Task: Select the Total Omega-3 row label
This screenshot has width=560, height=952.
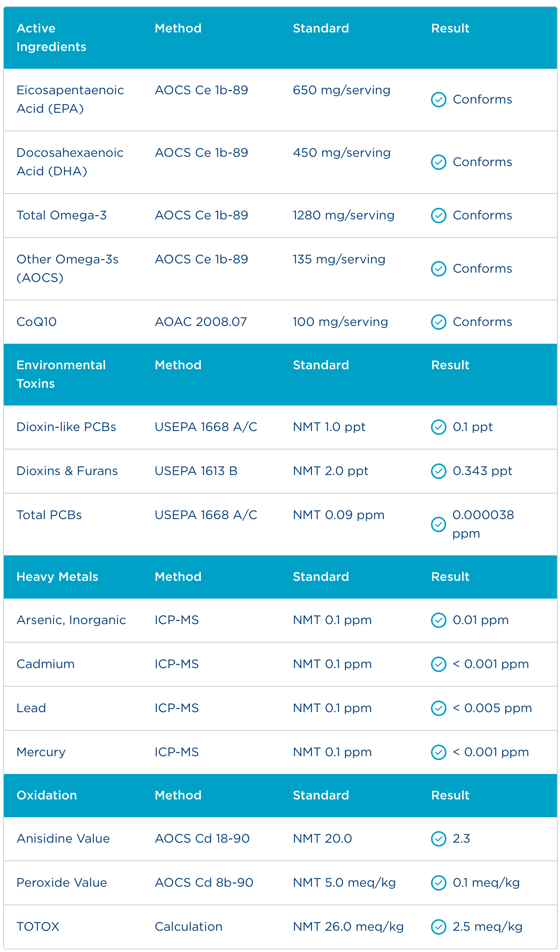Action: tap(62, 215)
